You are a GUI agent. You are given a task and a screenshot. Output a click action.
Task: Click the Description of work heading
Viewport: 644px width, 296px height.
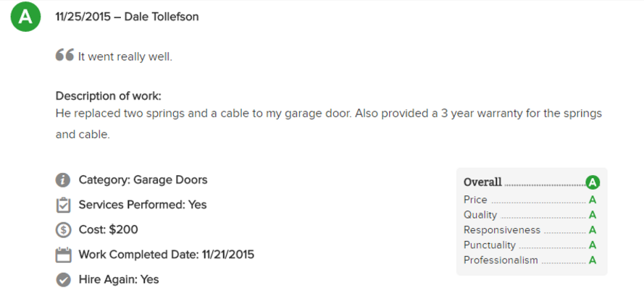click(x=109, y=96)
